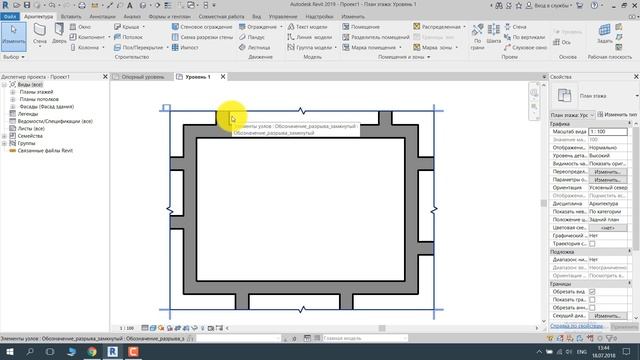Save project via quick access toolbar
This screenshot has width=640, height=360.
[x=27, y=5]
